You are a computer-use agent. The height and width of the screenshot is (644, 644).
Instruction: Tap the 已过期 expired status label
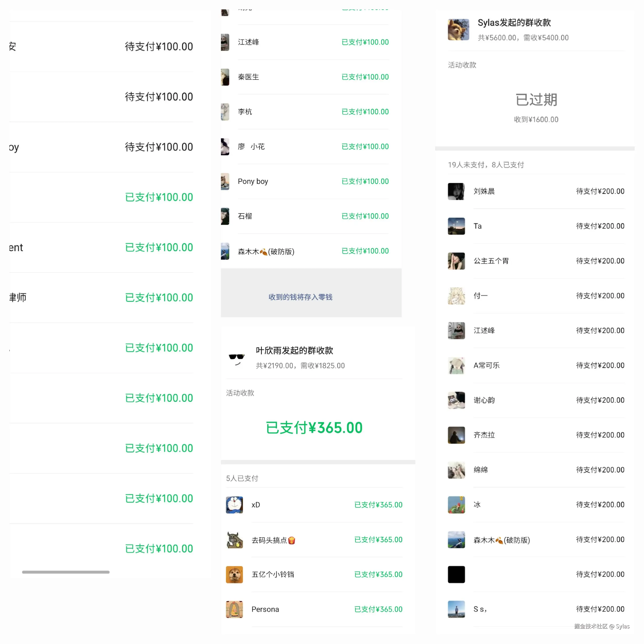[x=536, y=100]
